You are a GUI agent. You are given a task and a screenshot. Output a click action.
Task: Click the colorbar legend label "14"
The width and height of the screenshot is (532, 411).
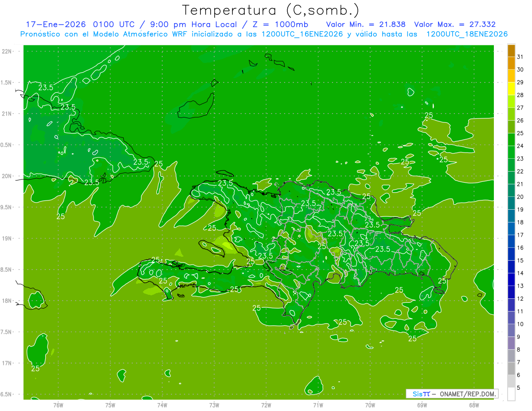coord(520,273)
